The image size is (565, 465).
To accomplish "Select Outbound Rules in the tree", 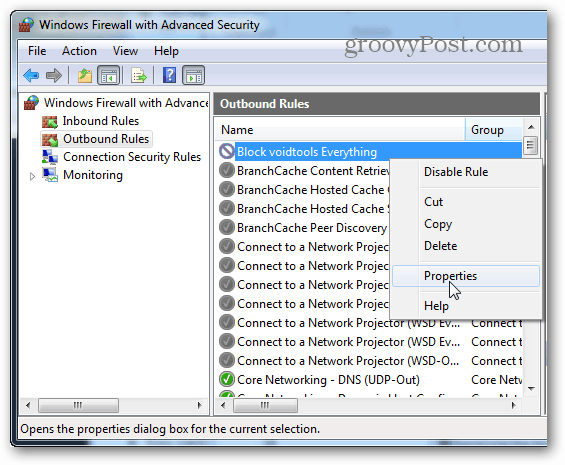I will pyautogui.click(x=106, y=139).
